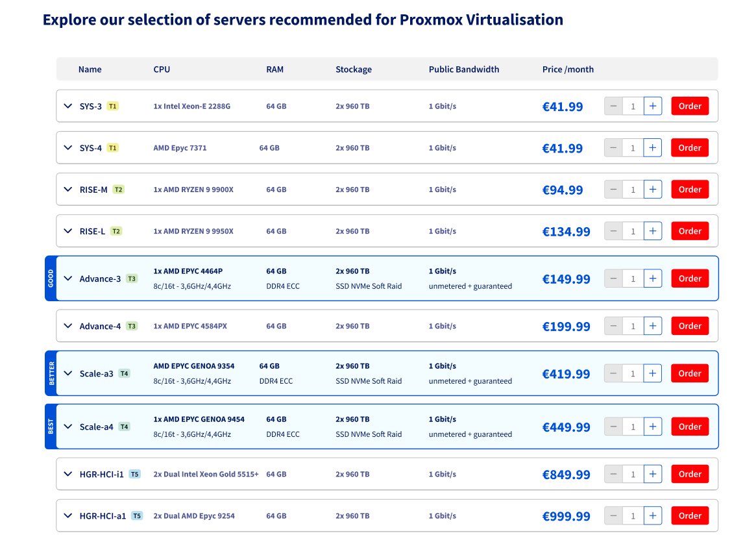
Task: Order the HGR-HCI-a1 server
Action: [x=690, y=515]
